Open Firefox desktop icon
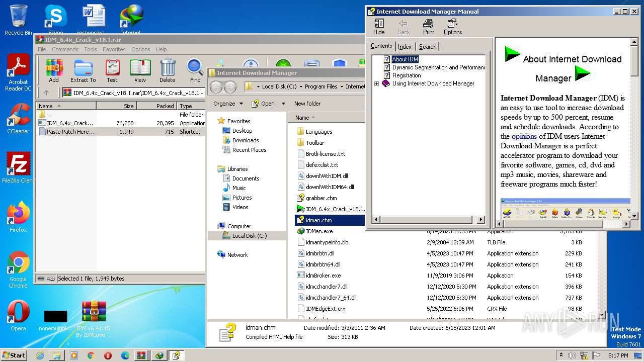644x362 pixels. pos(18,217)
